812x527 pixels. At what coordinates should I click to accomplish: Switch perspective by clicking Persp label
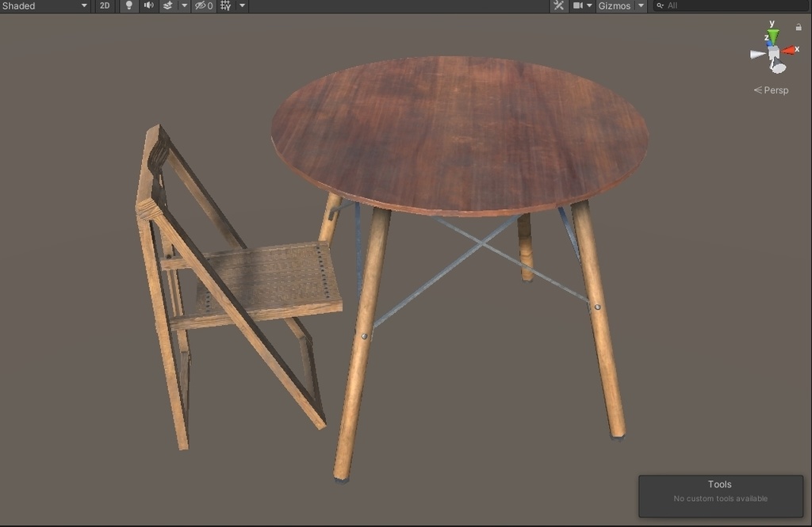[x=773, y=90]
